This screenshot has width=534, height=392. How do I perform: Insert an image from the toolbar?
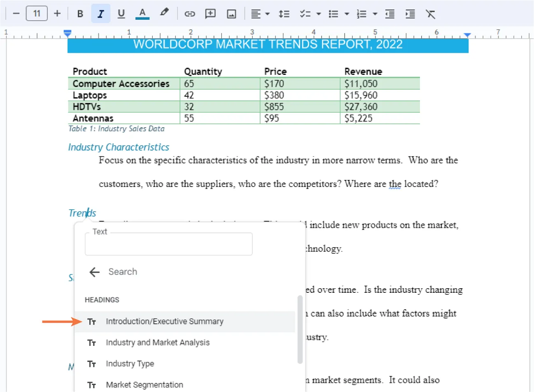click(x=231, y=14)
